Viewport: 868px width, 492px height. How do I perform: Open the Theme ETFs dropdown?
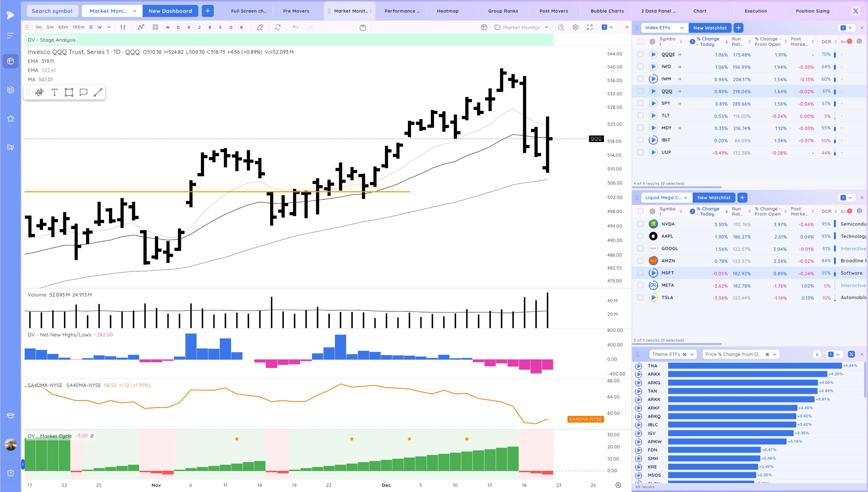pyautogui.click(x=692, y=354)
